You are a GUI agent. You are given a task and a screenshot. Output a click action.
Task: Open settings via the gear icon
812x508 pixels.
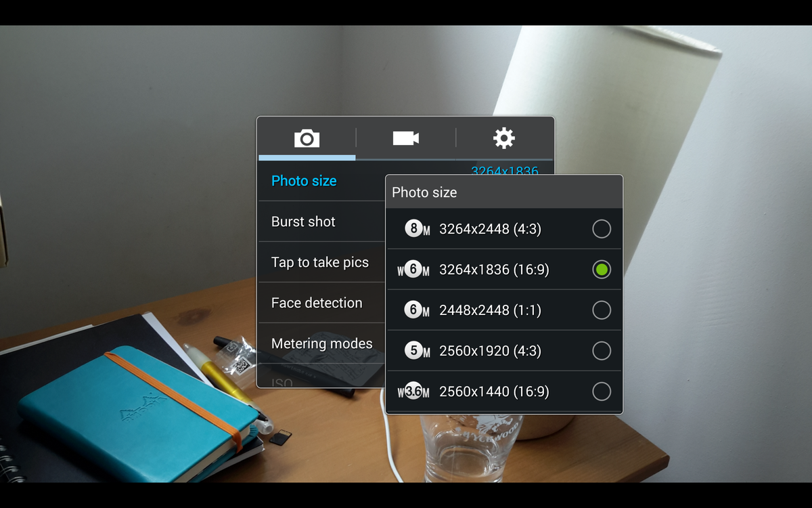503,137
